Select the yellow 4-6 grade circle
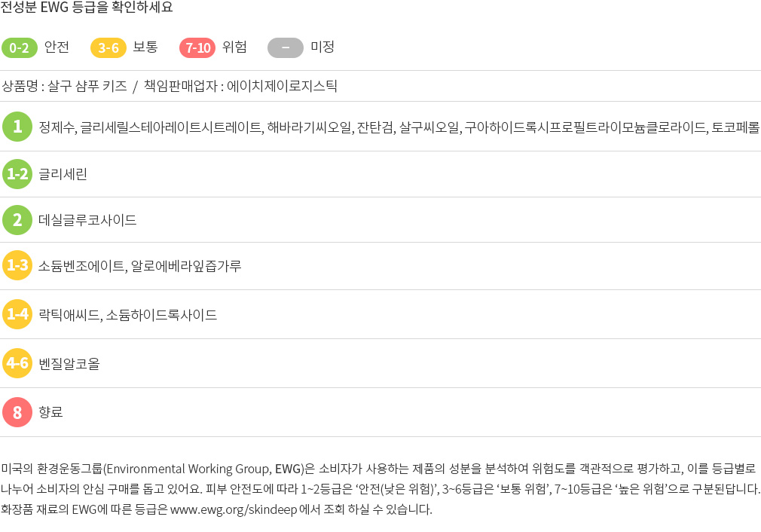Screen dimensions: 761x532 tap(17, 363)
